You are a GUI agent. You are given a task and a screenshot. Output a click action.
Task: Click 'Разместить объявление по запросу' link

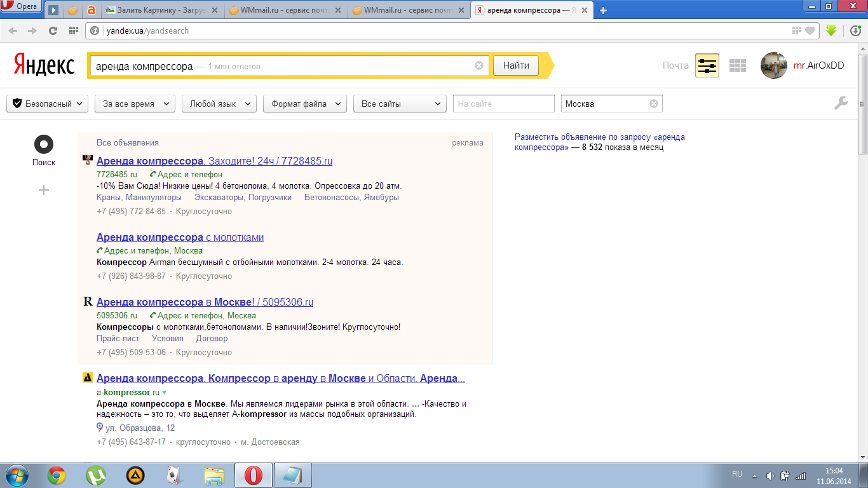(x=600, y=142)
